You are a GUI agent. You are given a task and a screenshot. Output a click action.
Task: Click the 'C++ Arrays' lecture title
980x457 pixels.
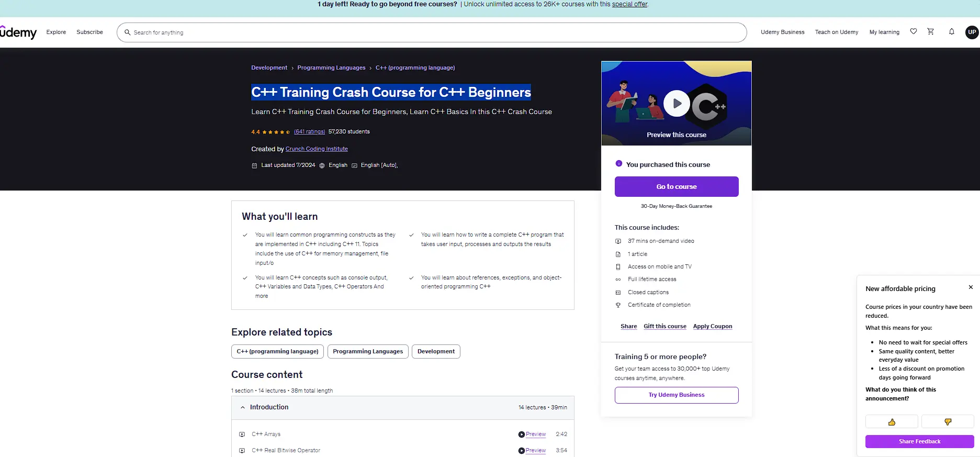pos(266,434)
